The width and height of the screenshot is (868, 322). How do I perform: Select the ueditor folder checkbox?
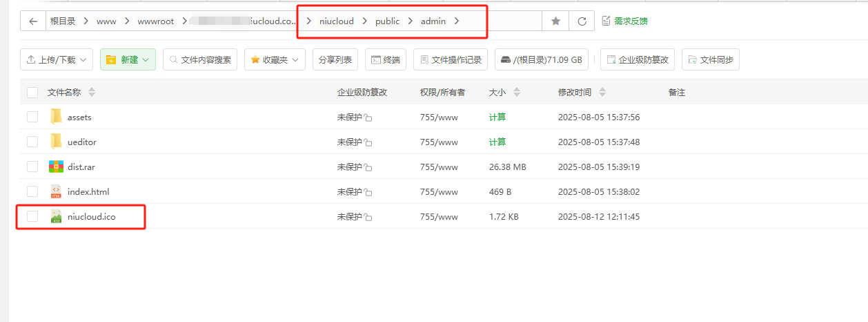[32, 142]
